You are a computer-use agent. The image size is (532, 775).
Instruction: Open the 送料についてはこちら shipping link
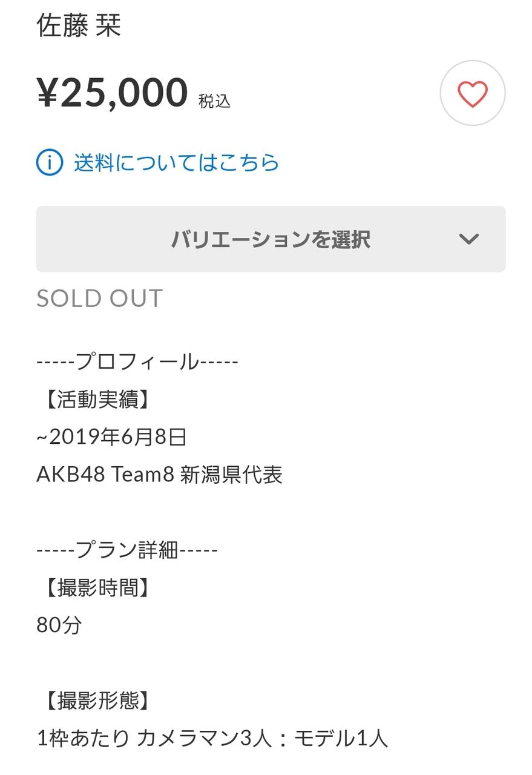coord(176,162)
